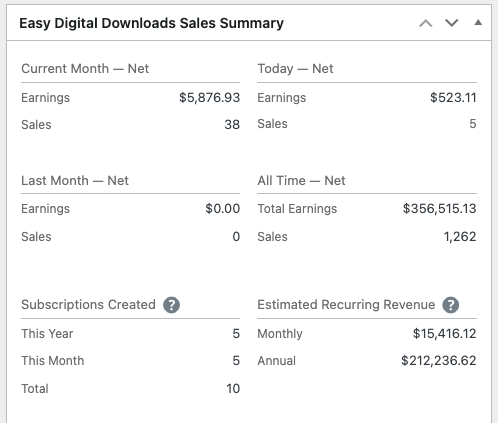Viewport: 498px width, 423px height.
Task: Select Today — Net heading
Action: pos(295,69)
